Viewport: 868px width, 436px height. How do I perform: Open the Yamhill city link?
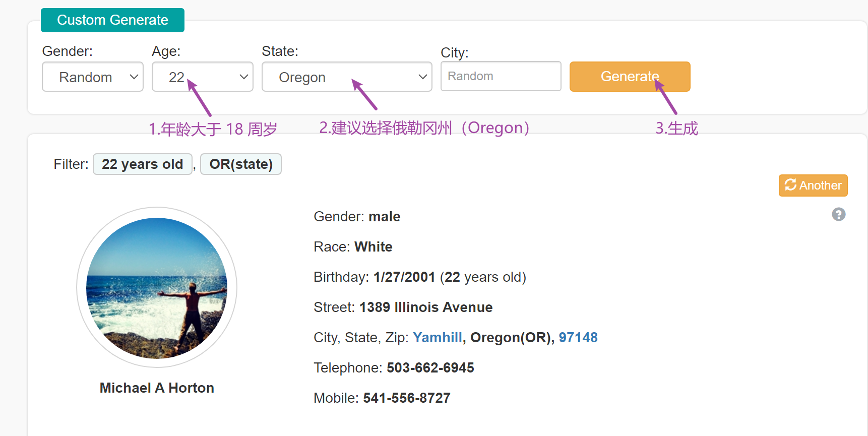pyautogui.click(x=437, y=338)
